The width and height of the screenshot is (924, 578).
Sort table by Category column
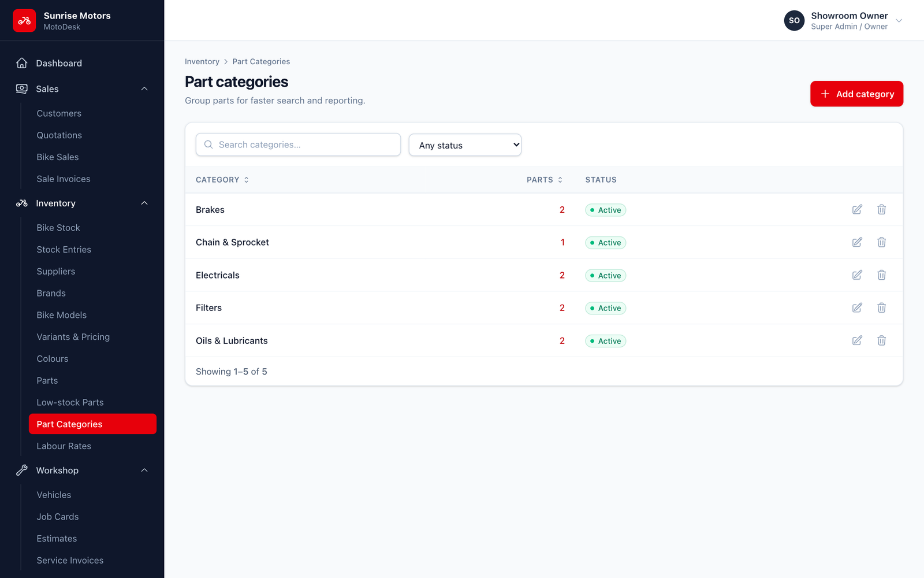point(222,180)
